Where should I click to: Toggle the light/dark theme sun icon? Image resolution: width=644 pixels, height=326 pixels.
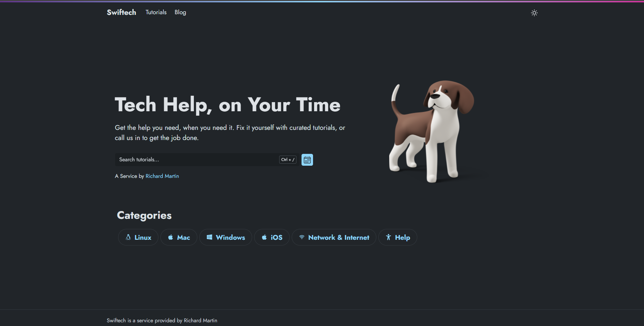[534, 13]
